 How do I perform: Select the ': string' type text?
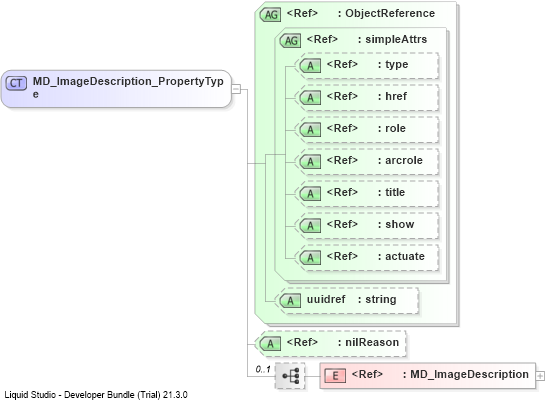click(377, 300)
